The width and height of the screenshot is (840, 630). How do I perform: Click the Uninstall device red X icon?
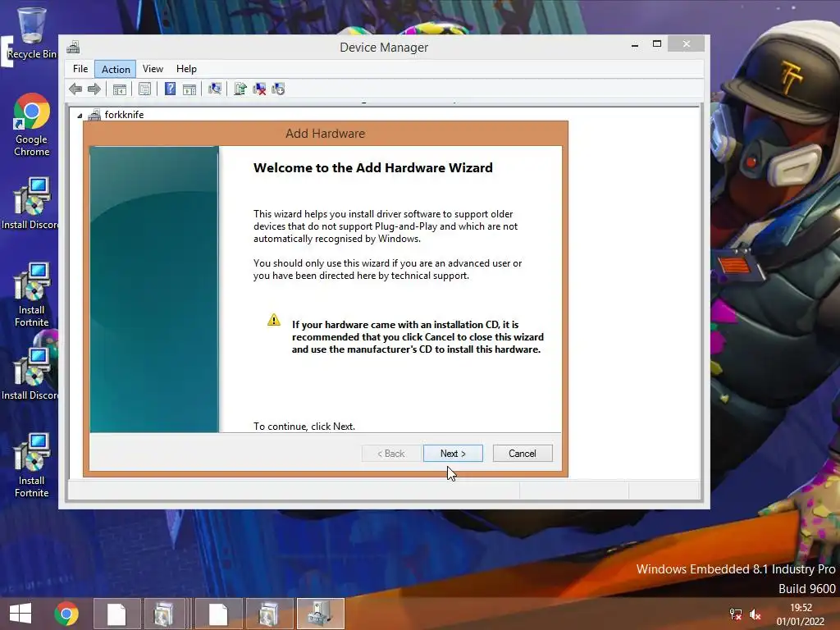tap(259, 89)
